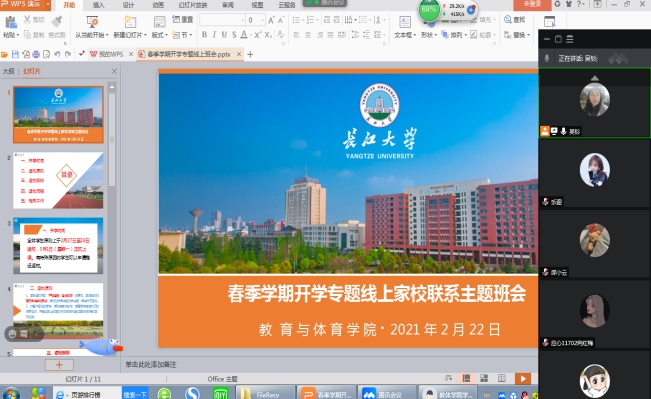
Task: Toggle Underline formatting
Action: 224,35
